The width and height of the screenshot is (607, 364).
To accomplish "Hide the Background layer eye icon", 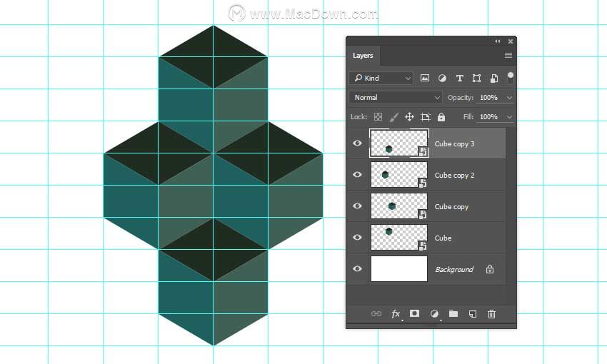I will (x=357, y=268).
